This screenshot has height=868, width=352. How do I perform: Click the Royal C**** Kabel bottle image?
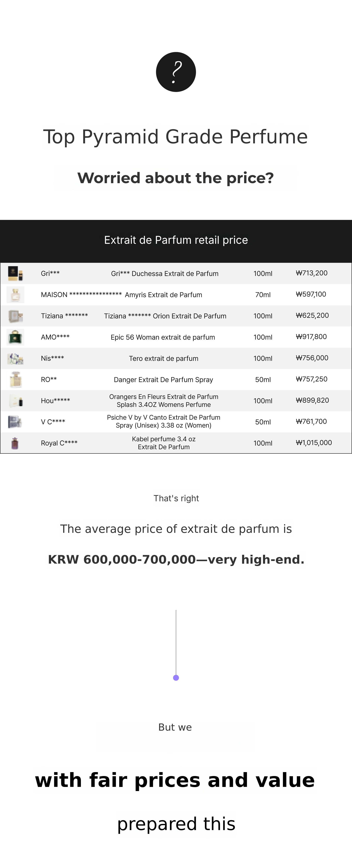click(x=15, y=443)
